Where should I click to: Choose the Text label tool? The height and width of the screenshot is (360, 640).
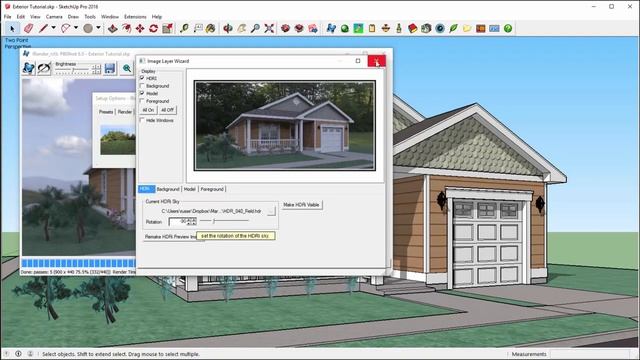tap(198, 28)
